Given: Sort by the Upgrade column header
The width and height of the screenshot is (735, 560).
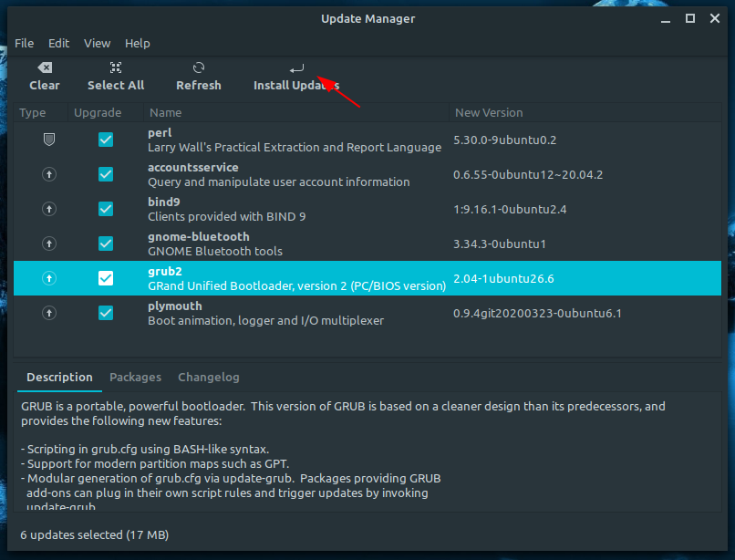Looking at the screenshot, I should [x=106, y=112].
